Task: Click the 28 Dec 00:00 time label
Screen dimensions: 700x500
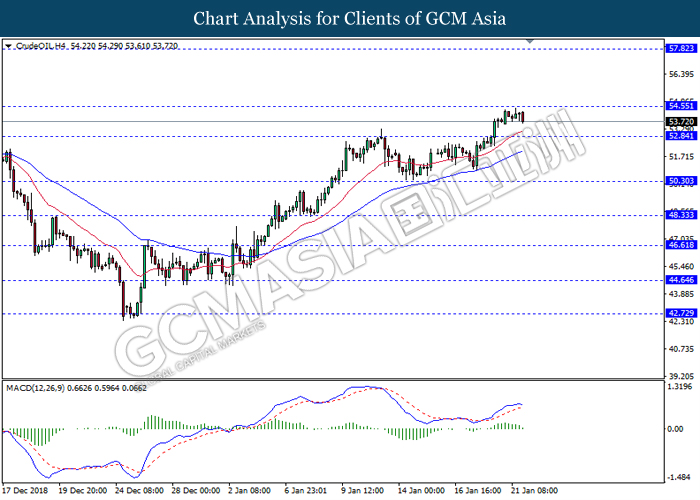Action: pos(196,491)
